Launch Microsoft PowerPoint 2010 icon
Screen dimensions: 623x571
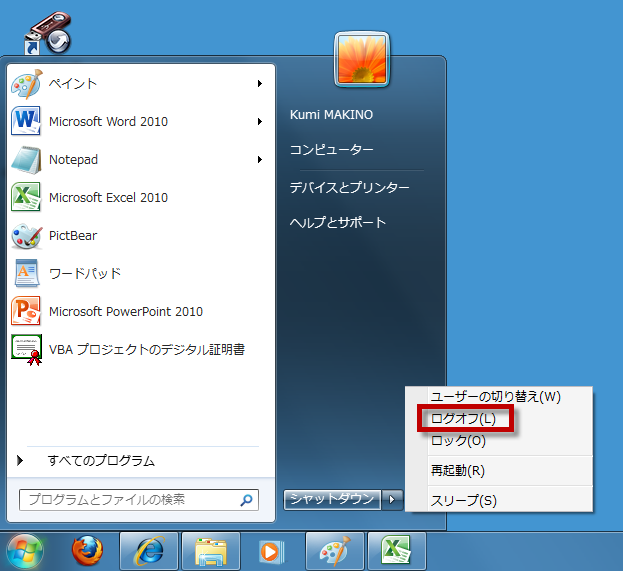point(26,312)
